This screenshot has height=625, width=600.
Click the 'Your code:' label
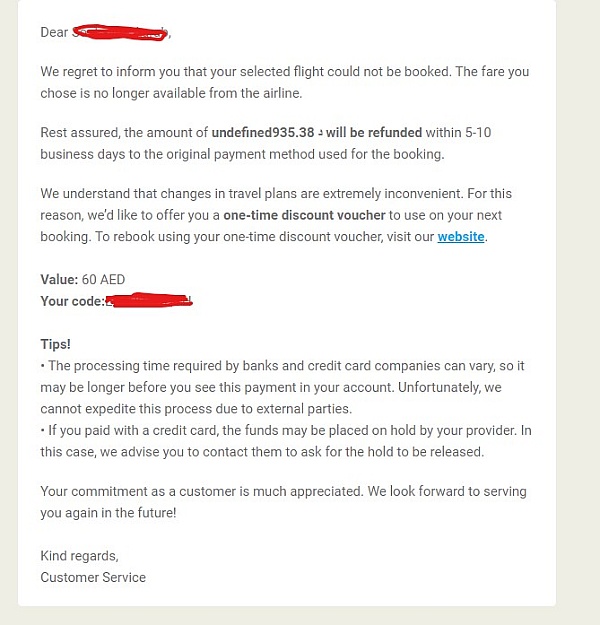coord(72,301)
